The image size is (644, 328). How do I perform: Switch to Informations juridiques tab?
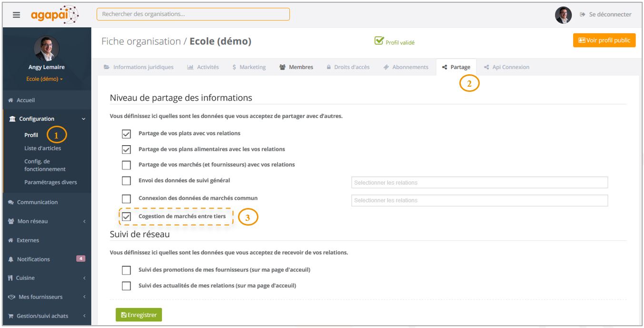pos(139,67)
